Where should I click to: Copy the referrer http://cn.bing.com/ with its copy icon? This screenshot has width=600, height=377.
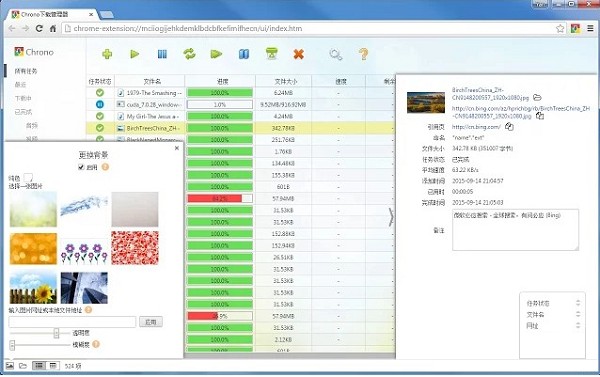[509, 126]
